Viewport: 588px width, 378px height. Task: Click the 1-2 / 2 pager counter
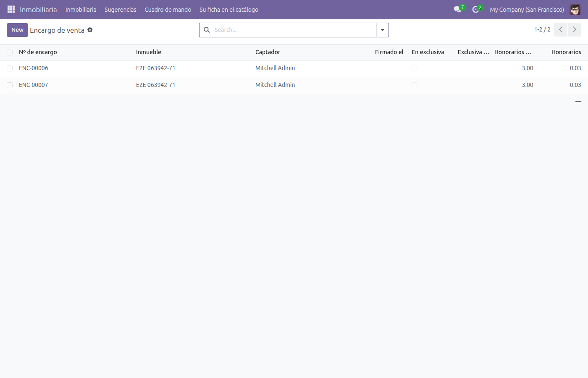(542, 29)
